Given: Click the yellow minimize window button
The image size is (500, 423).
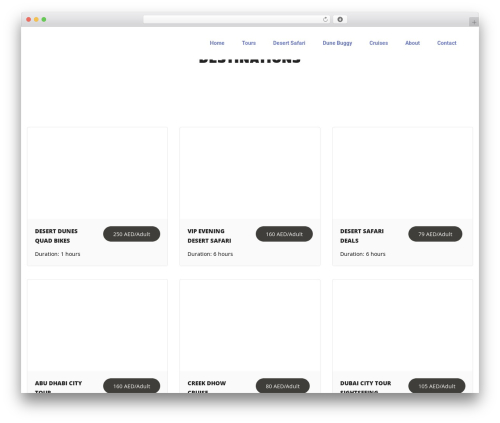Looking at the screenshot, I should tap(36, 20).
